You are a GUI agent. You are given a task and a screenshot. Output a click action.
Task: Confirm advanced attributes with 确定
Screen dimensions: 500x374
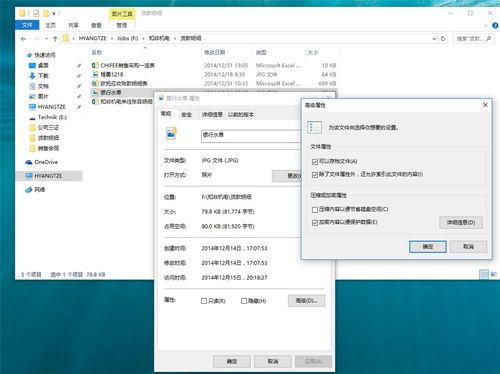point(428,247)
